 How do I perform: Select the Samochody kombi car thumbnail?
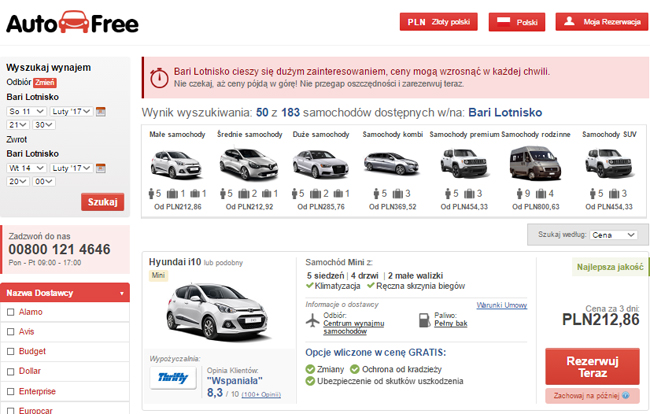tap(392, 163)
